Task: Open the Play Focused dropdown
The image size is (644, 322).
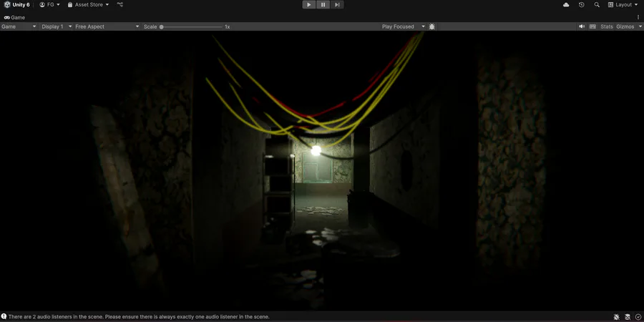Action: tap(404, 26)
